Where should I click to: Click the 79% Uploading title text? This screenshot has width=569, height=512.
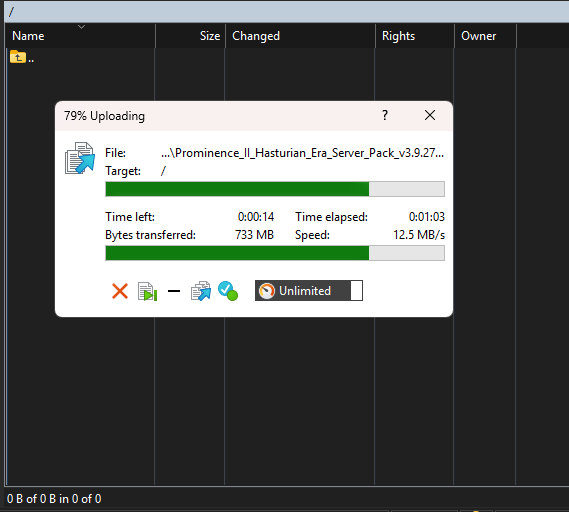point(105,116)
